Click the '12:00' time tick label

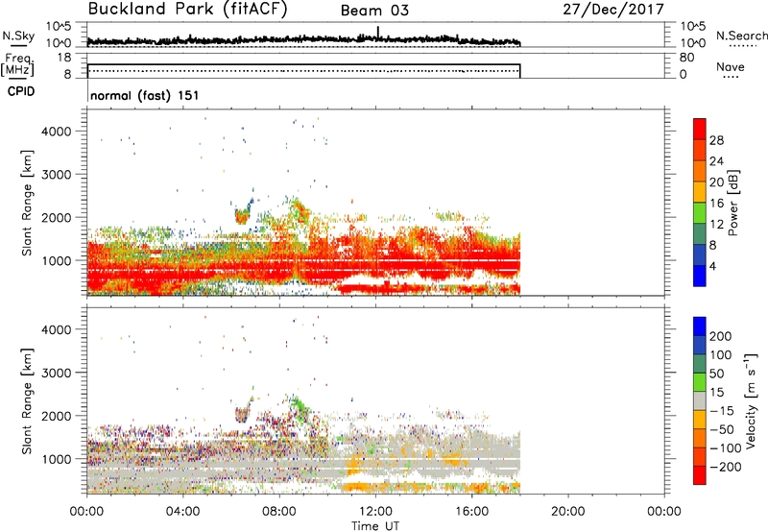pos(375,512)
